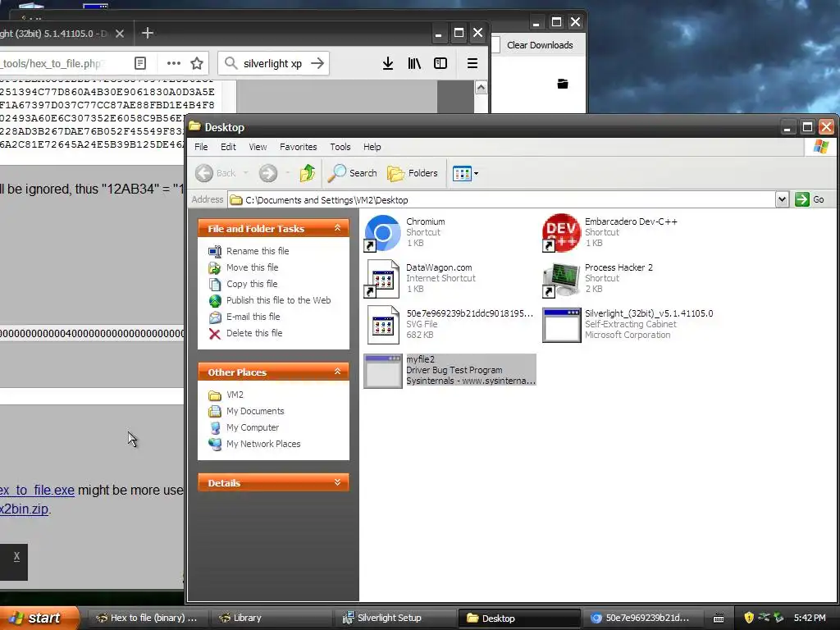
Task: Select the myfile2 program icon
Action: click(x=382, y=371)
